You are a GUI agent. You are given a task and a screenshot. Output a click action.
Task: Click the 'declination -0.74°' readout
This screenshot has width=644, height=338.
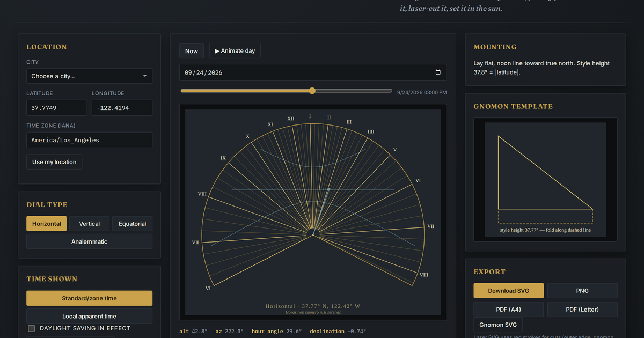point(338,332)
